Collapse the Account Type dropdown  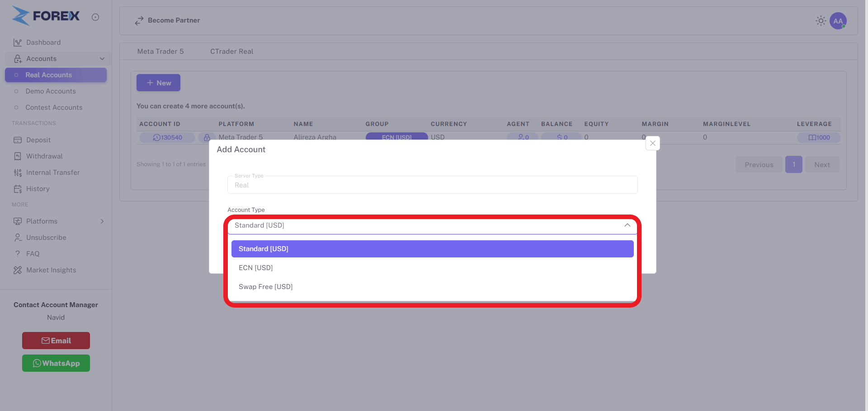click(x=627, y=225)
